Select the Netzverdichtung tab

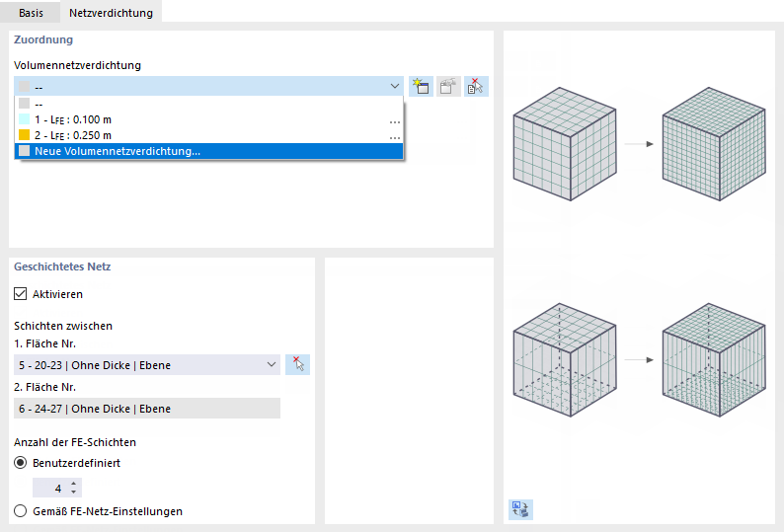pyautogui.click(x=110, y=11)
